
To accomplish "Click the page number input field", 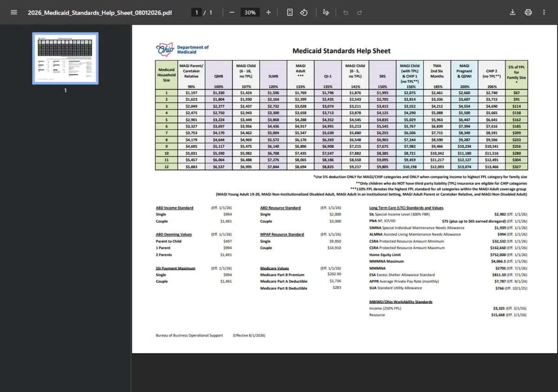I will coord(197,13).
